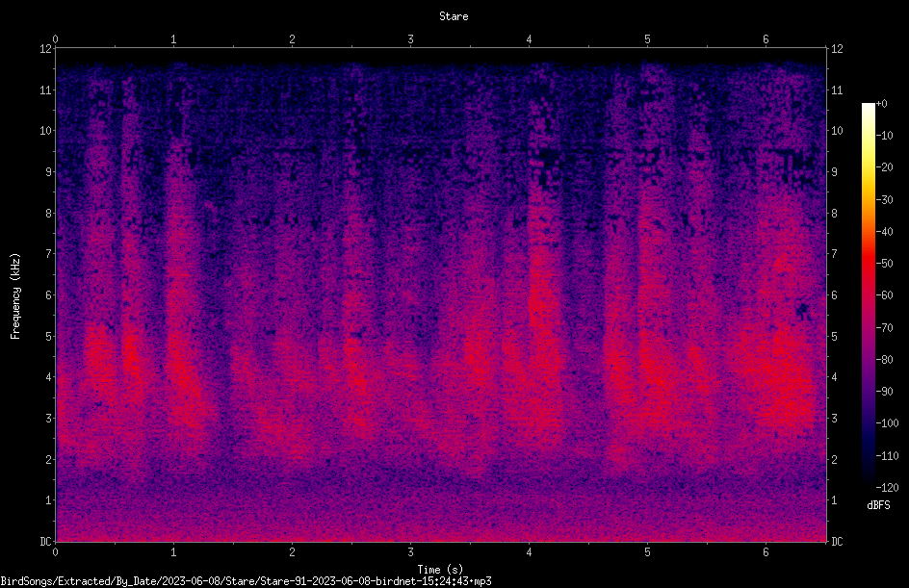909x588 pixels.
Task: Click the DC label on the right frequency axis
Action: [837, 541]
